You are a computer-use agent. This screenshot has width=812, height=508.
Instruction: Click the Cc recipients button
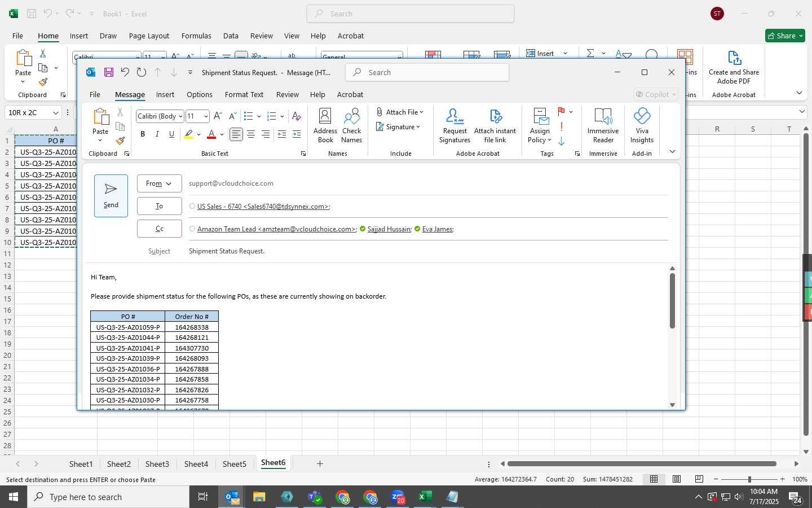(159, 229)
